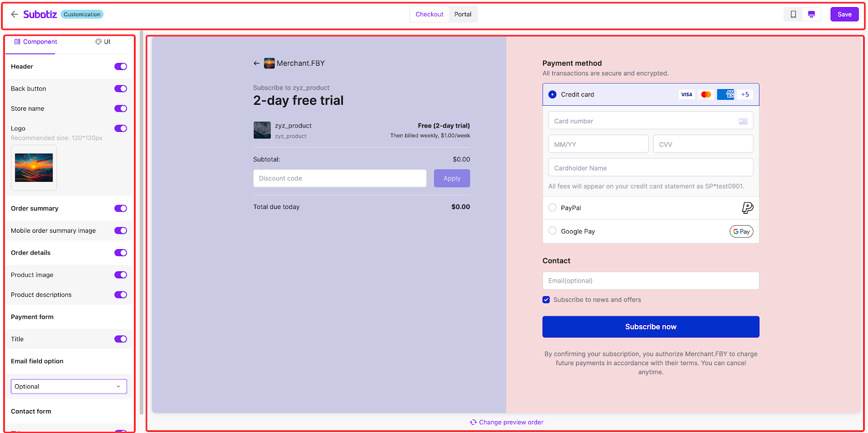Click the back arrow beside Subotiz logo

14,14
